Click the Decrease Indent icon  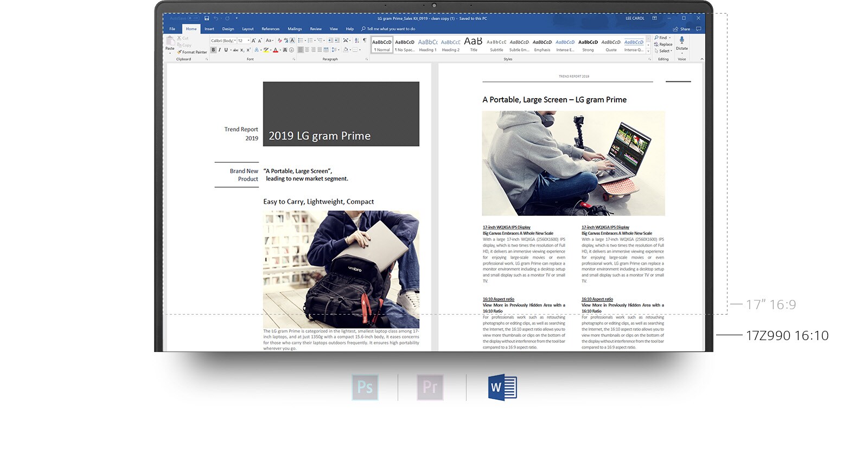(x=330, y=41)
